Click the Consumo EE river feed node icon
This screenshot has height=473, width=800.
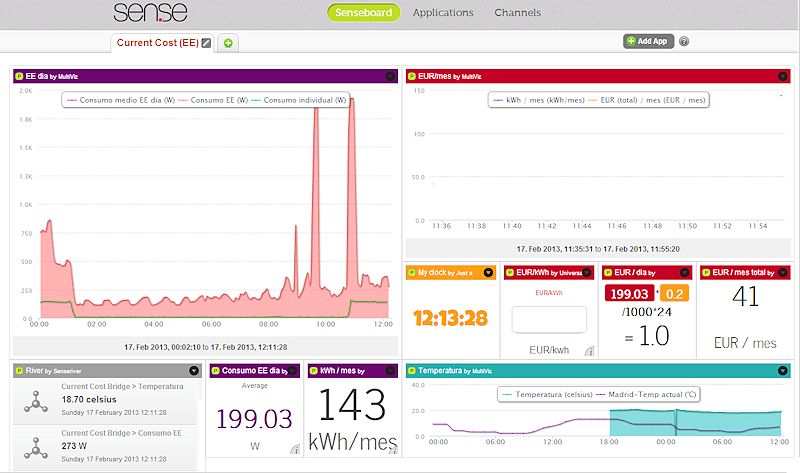click(36, 448)
